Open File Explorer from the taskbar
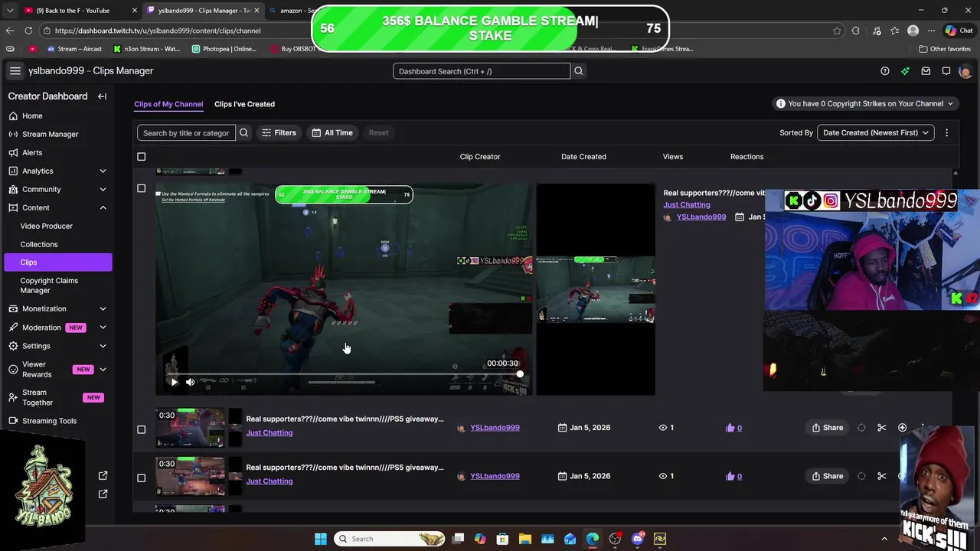 (525, 539)
